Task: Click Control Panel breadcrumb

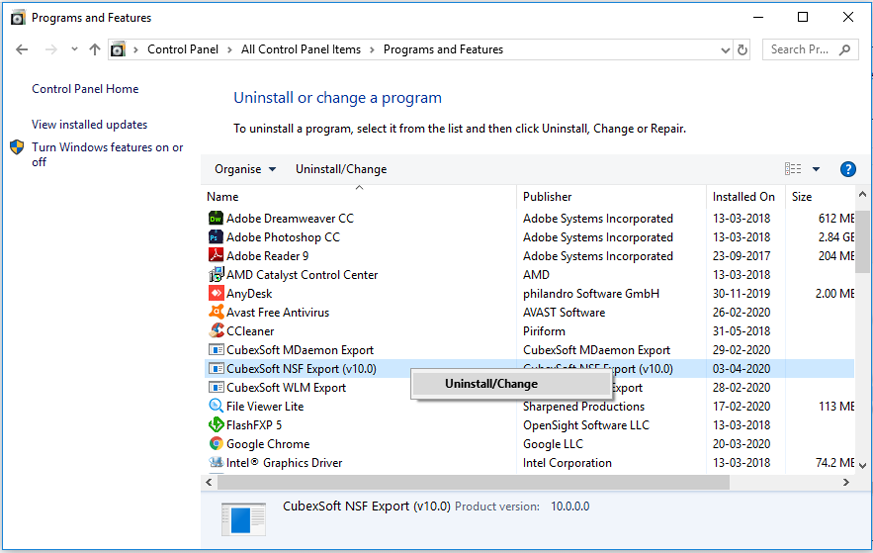Action: click(x=183, y=50)
